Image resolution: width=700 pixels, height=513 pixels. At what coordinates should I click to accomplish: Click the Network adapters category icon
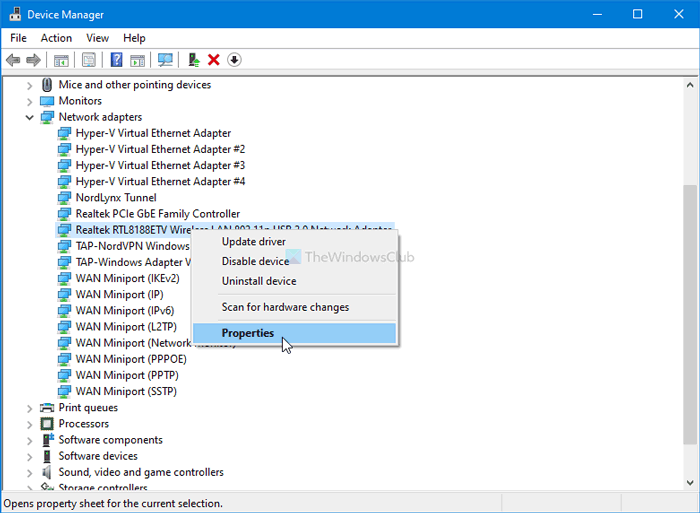47,117
